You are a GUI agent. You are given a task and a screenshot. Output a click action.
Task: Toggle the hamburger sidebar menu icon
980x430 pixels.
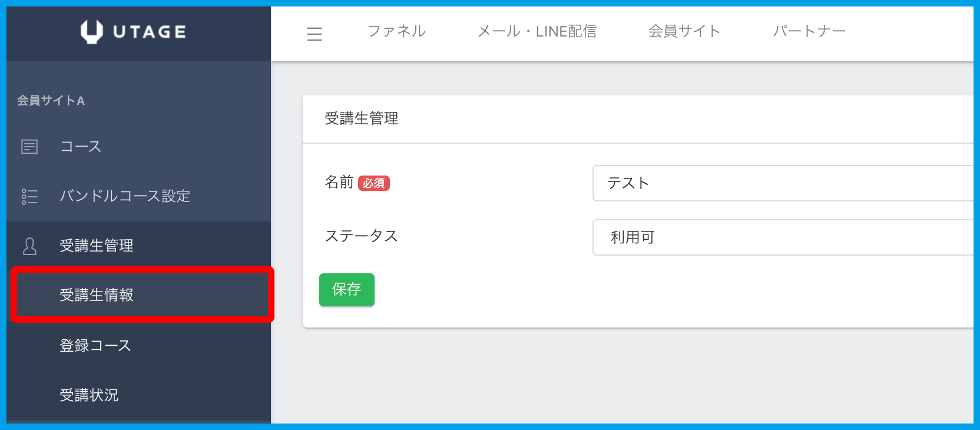(x=314, y=34)
